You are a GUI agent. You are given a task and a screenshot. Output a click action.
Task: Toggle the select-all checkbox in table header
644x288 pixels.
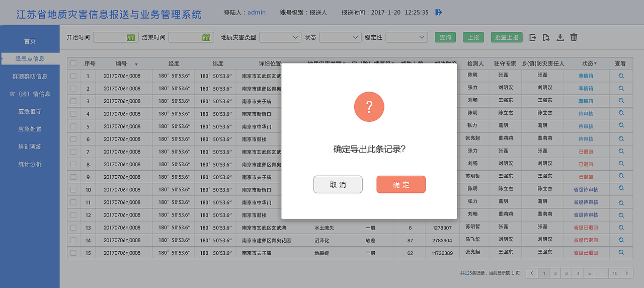(73, 63)
